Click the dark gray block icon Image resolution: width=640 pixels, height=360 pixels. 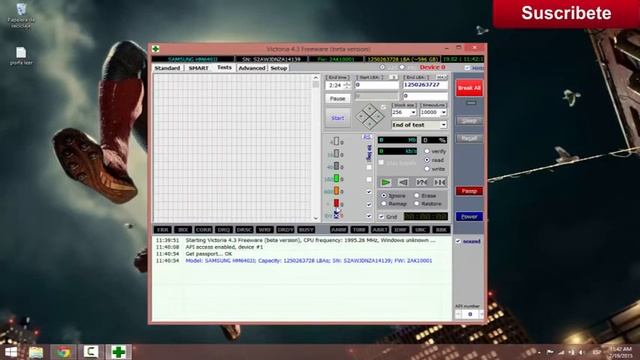pyautogui.click(x=337, y=166)
